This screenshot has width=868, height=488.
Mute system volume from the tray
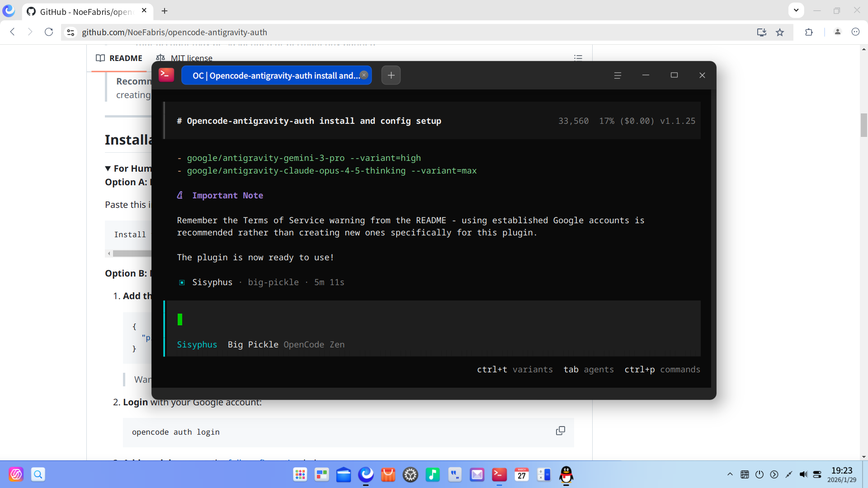[804, 474]
